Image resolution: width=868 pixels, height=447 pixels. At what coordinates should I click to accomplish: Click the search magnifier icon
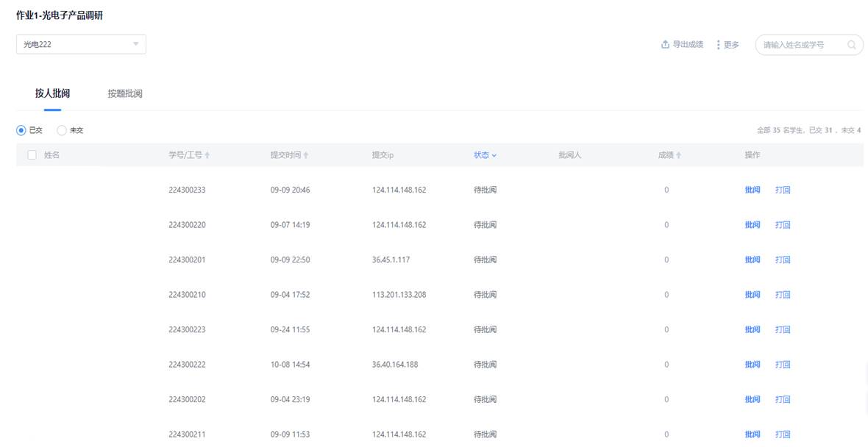point(852,45)
